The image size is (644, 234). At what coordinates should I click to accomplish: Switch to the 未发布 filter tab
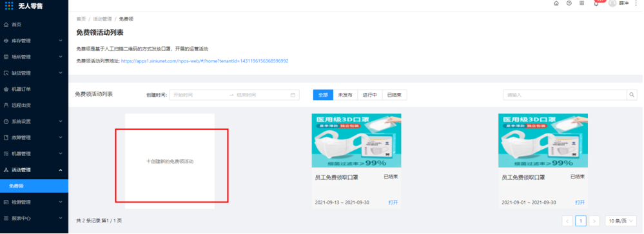(x=346, y=95)
